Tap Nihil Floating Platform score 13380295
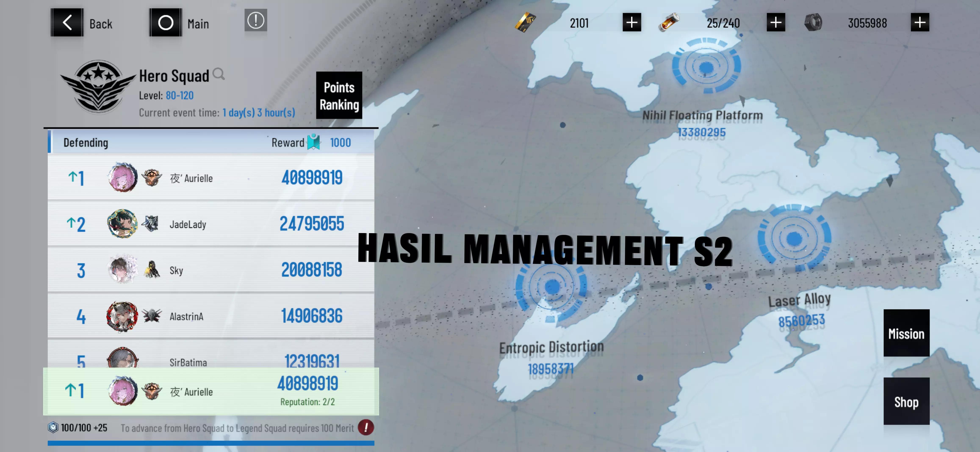980x452 pixels. click(702, 132)
